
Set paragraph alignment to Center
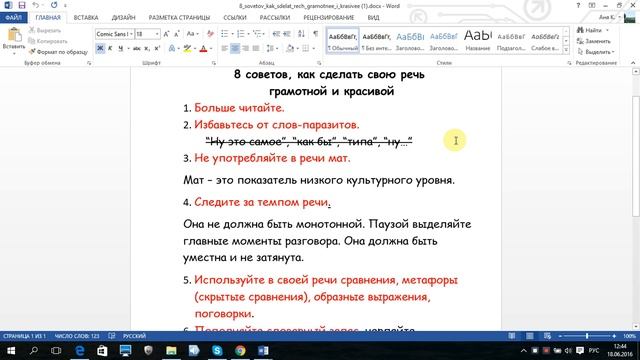[235, 49]
